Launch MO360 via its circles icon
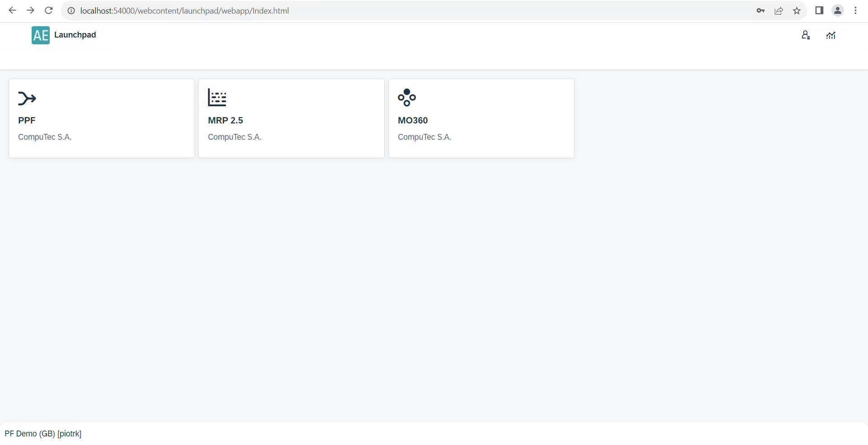This screenshot has height=445, width=868. (x=407, y=98)
